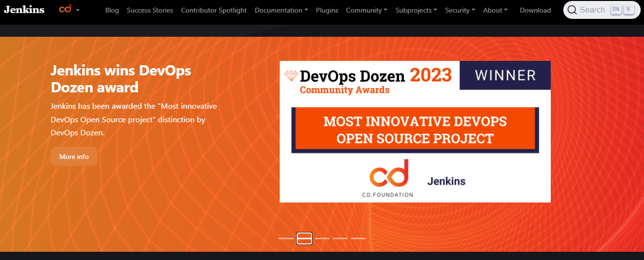644x260 pixels.
Task: Go to Success Stories
Action: click(150, 10)
